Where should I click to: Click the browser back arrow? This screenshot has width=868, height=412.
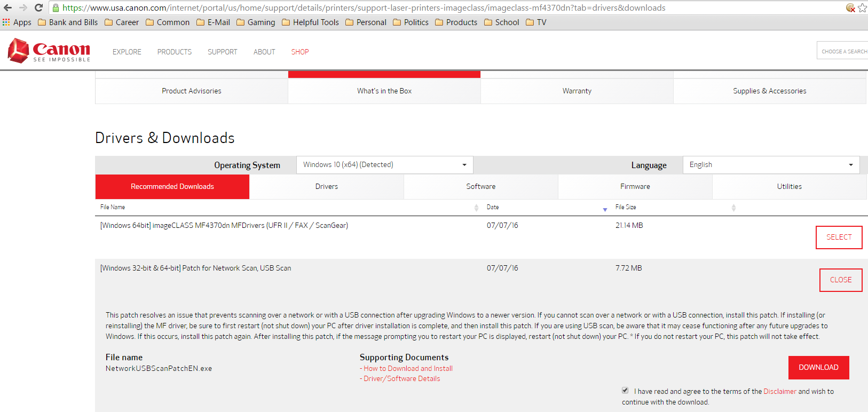[x=7, y=7]
